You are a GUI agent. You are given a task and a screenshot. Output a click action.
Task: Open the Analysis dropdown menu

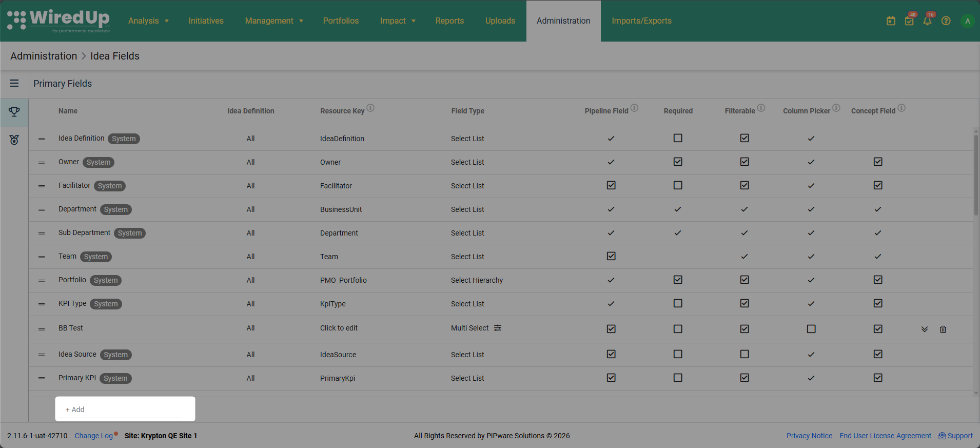point(148,21)
